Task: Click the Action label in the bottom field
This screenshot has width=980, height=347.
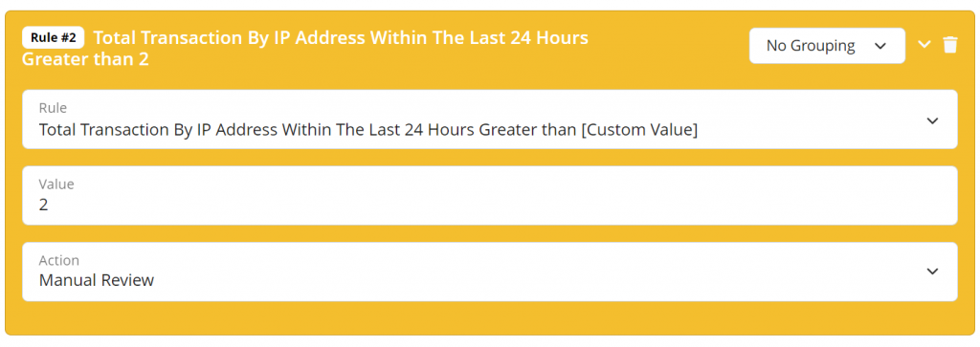Action: click(x=58, y=260)
